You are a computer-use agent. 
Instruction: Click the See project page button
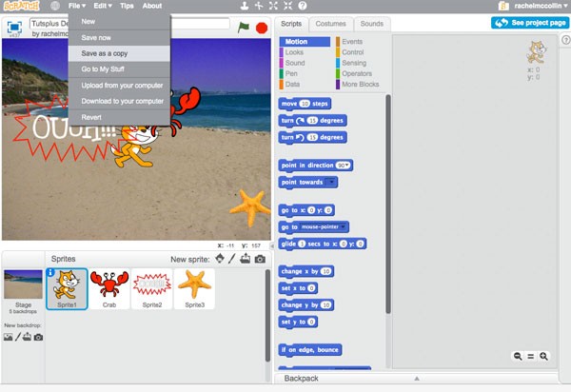coord(530,23)
